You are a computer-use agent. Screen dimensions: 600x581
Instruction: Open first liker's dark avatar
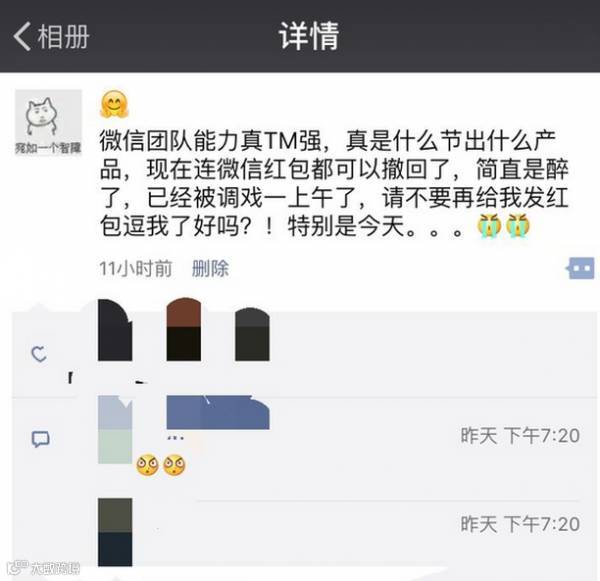pyautogui.click(x=115, y=330)
